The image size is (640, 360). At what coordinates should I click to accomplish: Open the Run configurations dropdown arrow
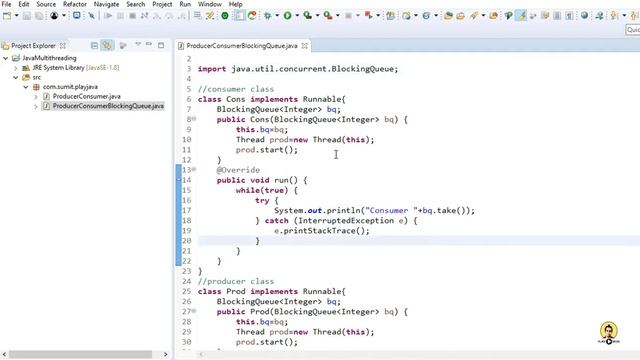[297, 16]
